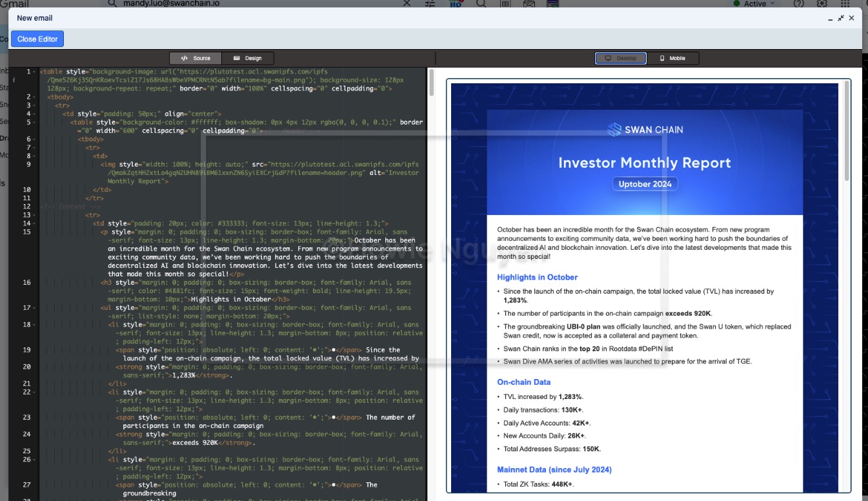Click 'exceeds 920K' strong text on code line 24
Image resolution: width=868 pixels, height=501 pixels.
(x=195, y=443)
